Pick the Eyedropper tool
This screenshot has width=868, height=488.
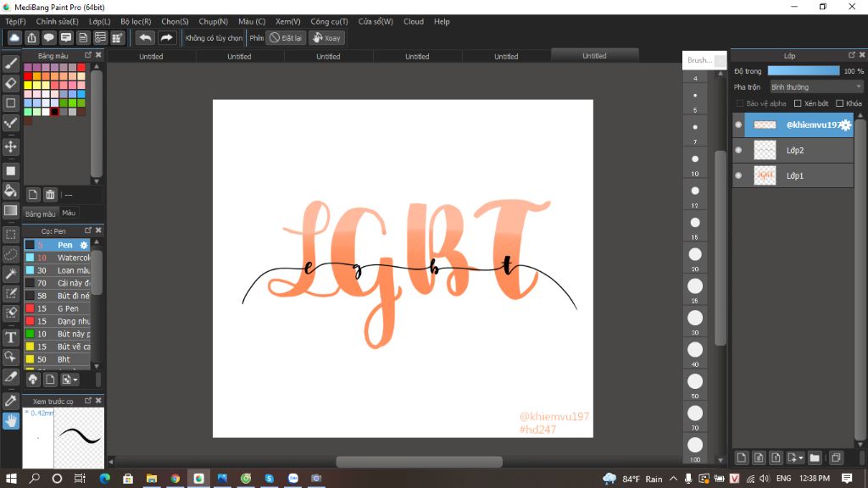[x=10, y=401]
